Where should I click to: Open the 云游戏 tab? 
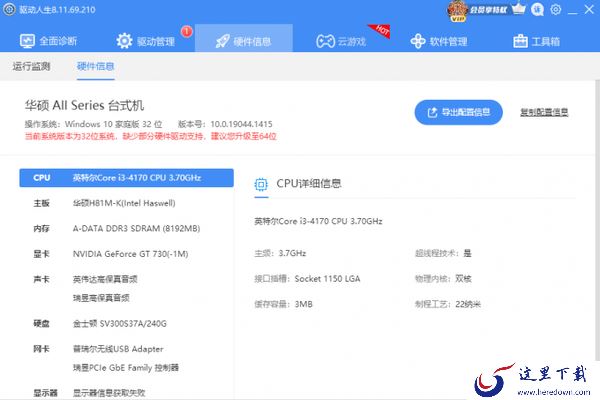(x=341, y=41)
